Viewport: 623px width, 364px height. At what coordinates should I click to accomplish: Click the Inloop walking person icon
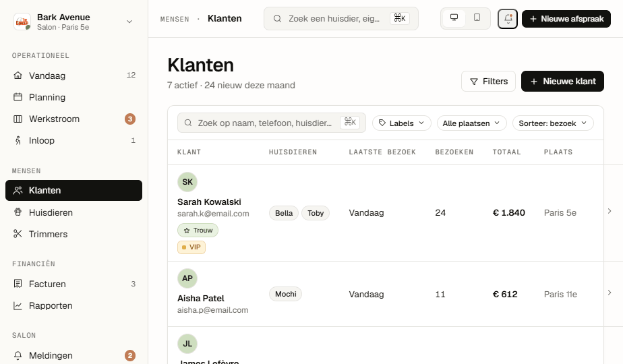click(18, 140)
